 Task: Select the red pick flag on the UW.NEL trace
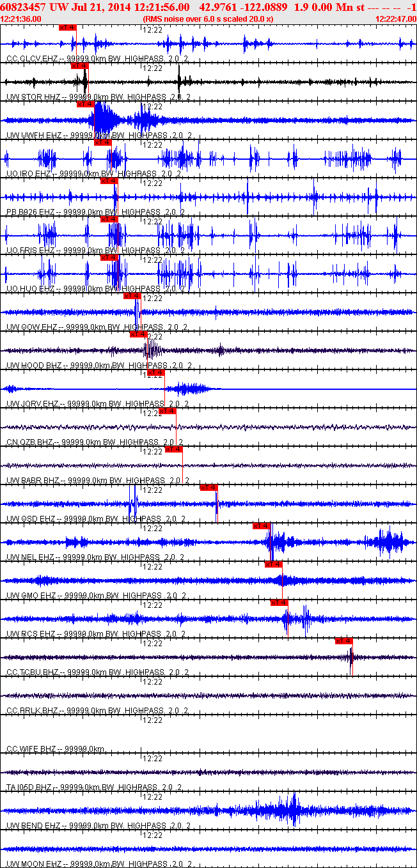click(x=262, y=526)
